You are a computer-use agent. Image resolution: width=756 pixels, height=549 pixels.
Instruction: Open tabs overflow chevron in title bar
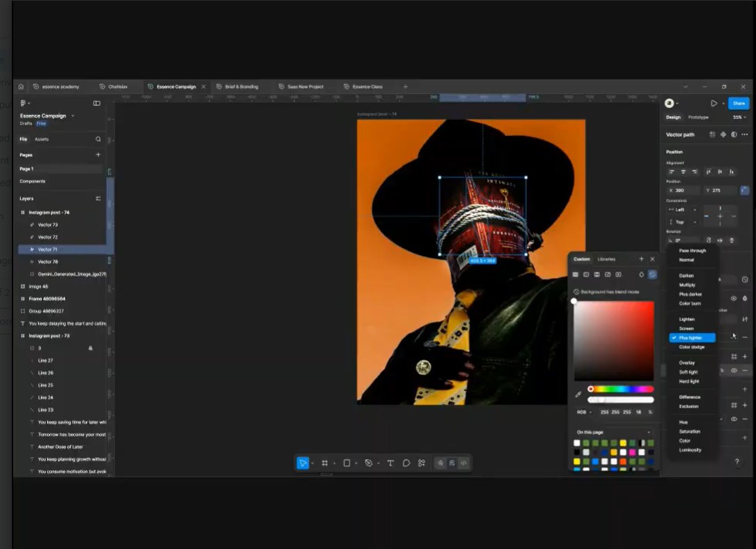[685, 87]
